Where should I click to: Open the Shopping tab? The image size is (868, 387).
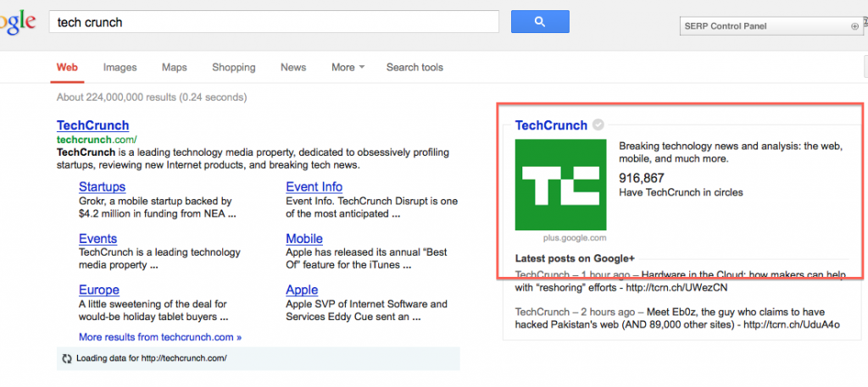tap(234, 68)
